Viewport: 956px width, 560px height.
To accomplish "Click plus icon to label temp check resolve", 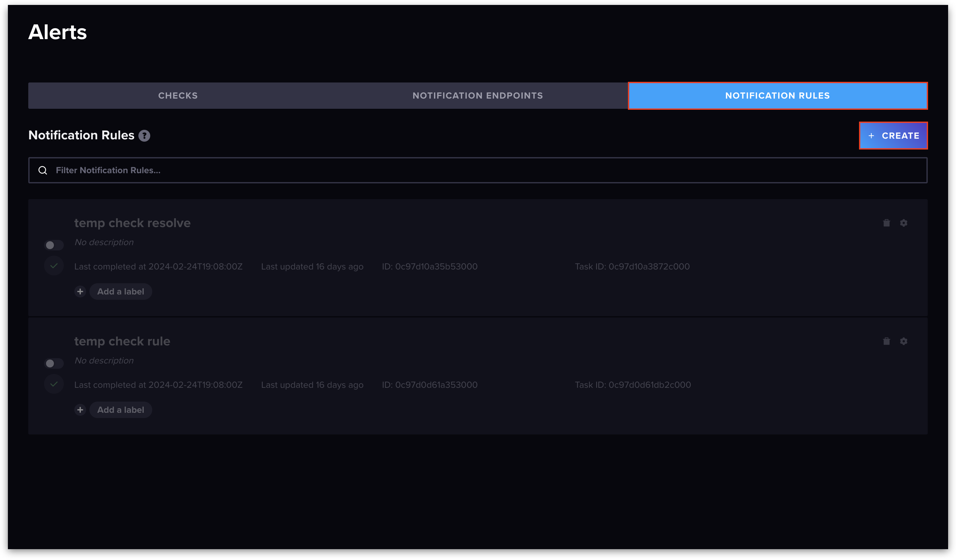I will [x=80, y=292].
